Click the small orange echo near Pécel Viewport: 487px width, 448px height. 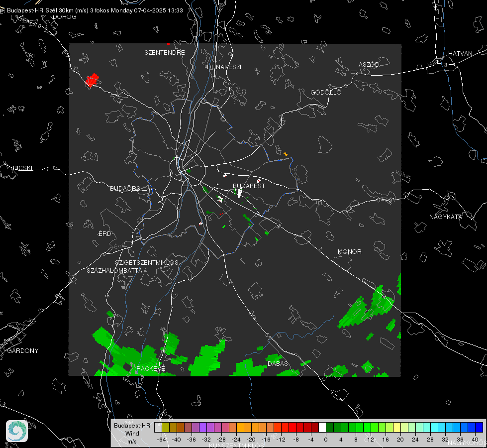pos(286,154)
